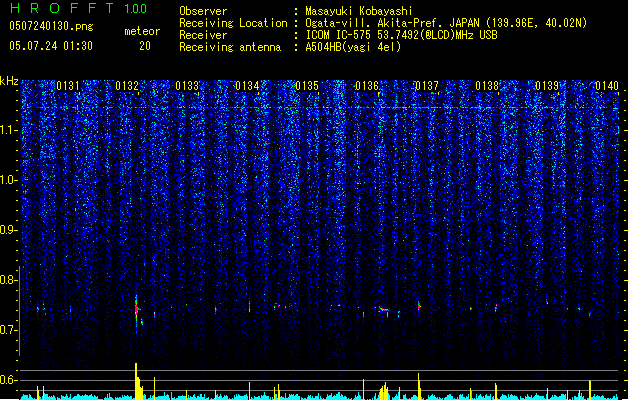The width and height of the screenshot is (629, 400).
Task: Click the meteor echo at the 0137 mark
Action: coord(419,307)
